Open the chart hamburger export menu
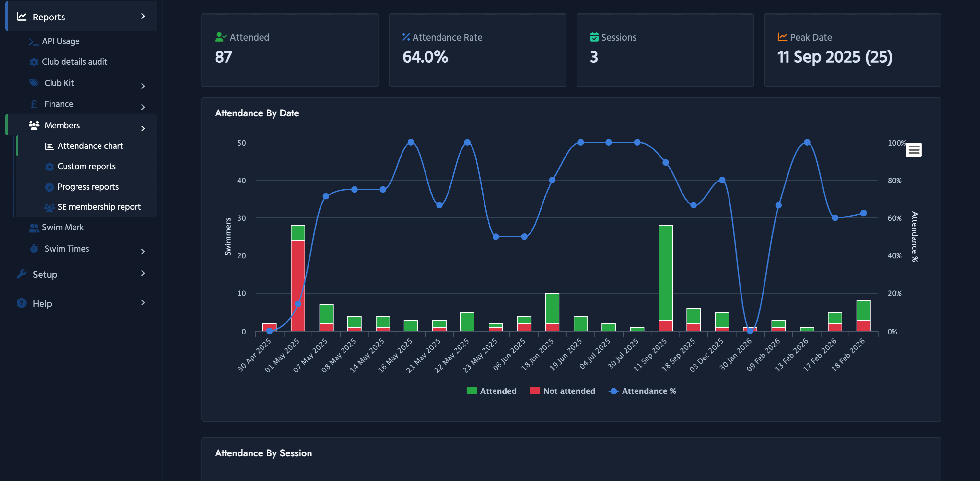Viewport: 980px width, 481px height. tap(914, 149)
